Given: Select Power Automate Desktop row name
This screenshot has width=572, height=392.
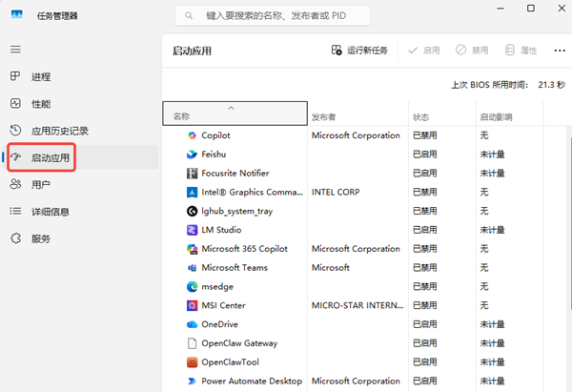Looking at the screenshot, I should click(x=252, y=382).
